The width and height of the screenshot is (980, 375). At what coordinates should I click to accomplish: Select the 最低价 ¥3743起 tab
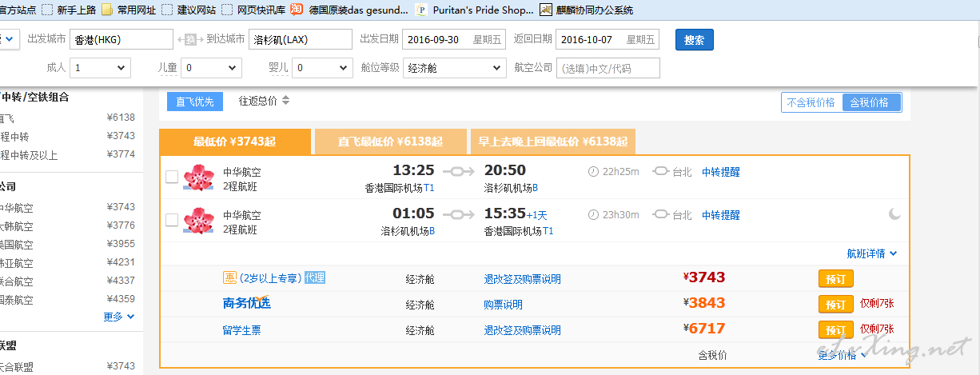(x=234, y=142)
